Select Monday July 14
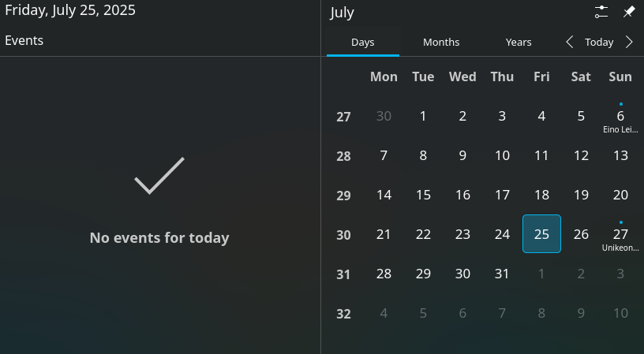This screenshot has height=354, width=644. 384,195
